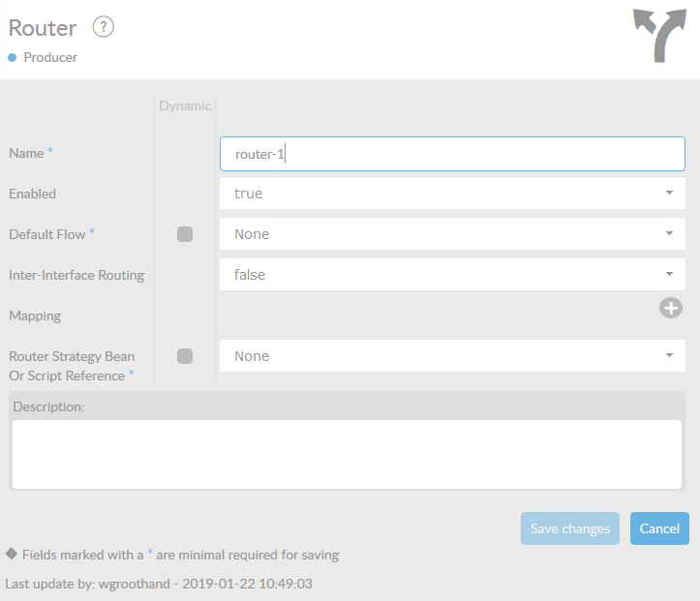Expand Router Strategy Bean Or Script Reference dropdown

coord(452,356)
